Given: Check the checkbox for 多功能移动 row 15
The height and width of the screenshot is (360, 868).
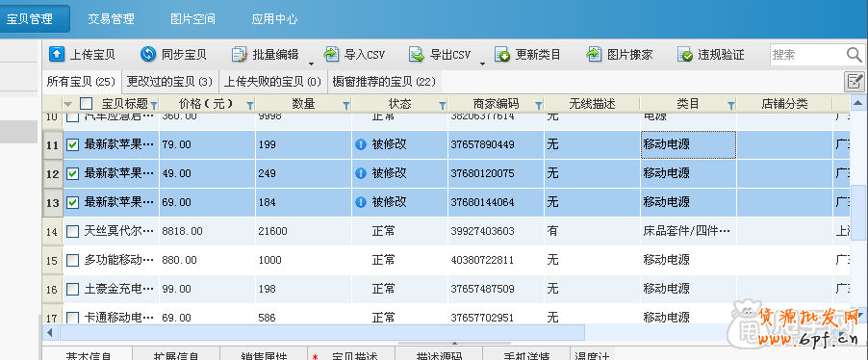Looking at the screenshot, I should tap(72, 260).
